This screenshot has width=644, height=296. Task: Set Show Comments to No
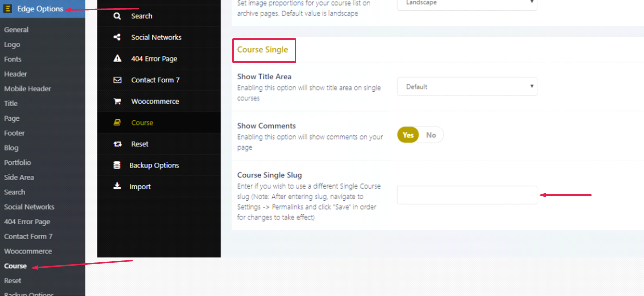pos(431,135)
